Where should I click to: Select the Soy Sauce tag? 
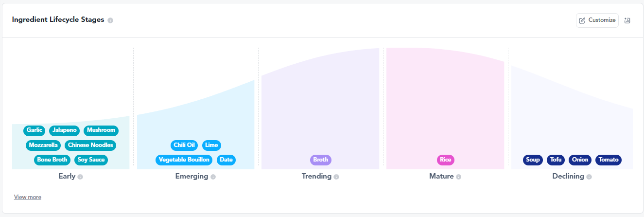click(91, 160)
